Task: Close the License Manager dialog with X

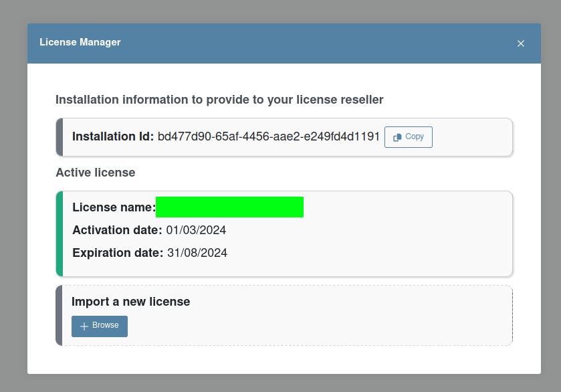Action: 521,43
